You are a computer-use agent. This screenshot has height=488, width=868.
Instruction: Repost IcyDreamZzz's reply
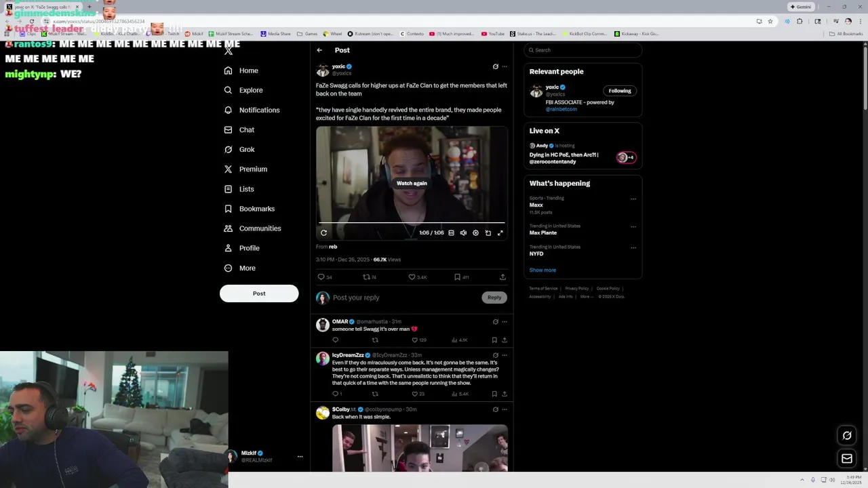tap(375, 394)
